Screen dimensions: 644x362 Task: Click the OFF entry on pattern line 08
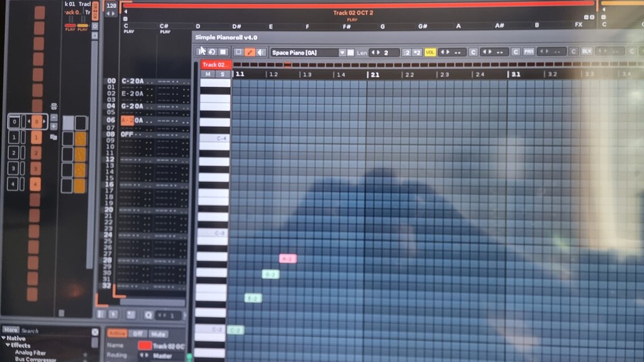(127, 134)
